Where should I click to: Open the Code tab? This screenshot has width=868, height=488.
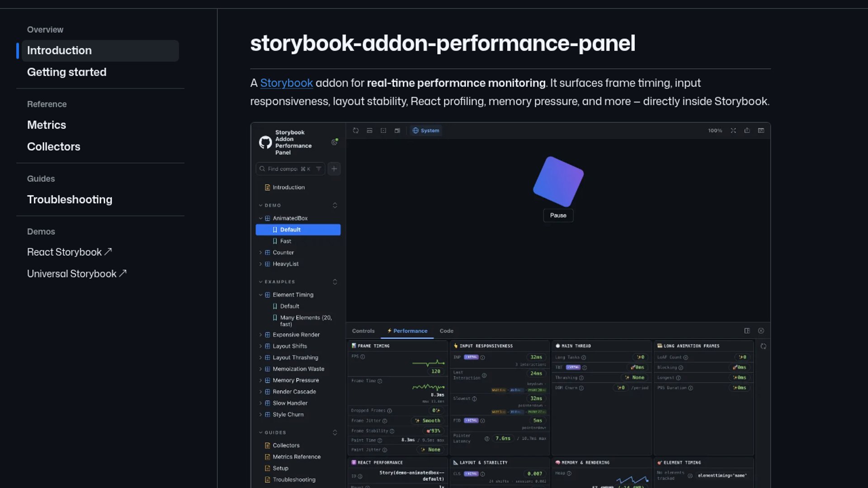pyautogui.click(x=446, y=331)
